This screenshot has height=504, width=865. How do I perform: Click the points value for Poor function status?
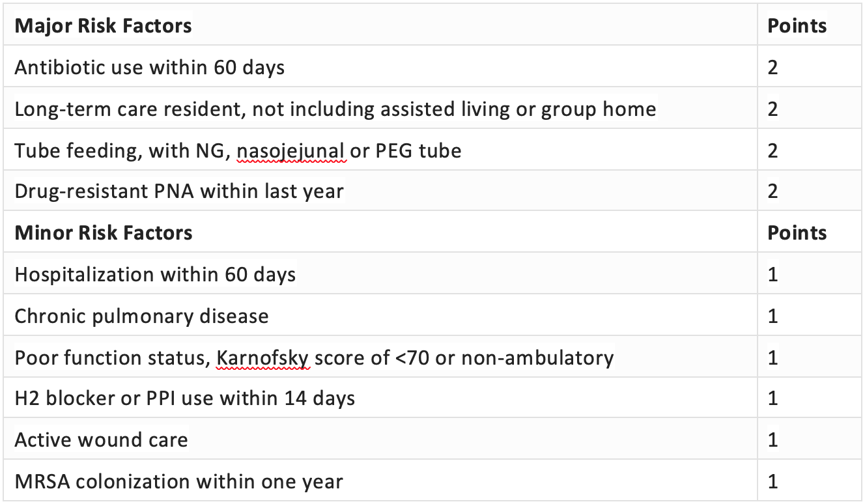tap(773, 357)
